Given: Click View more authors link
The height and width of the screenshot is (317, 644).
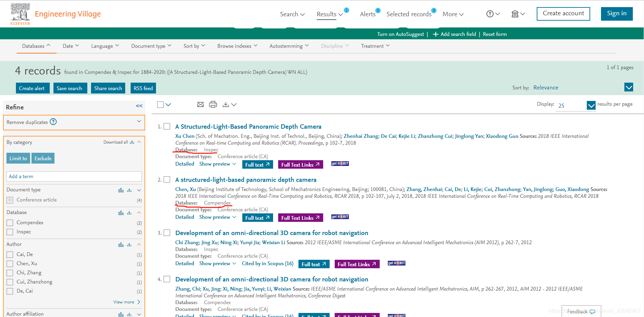Looking at the screenshot, I should [x=127, y=302].
